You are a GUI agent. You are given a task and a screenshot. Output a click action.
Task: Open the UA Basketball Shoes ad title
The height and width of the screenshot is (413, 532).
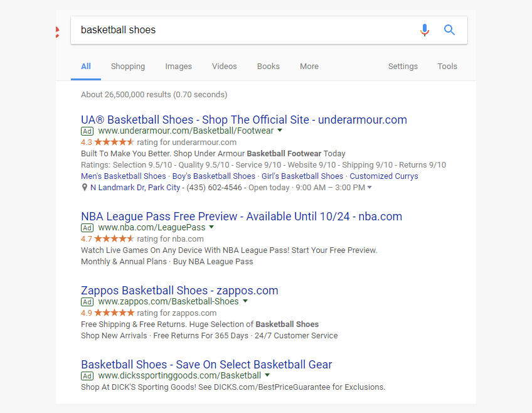(244, 120)
